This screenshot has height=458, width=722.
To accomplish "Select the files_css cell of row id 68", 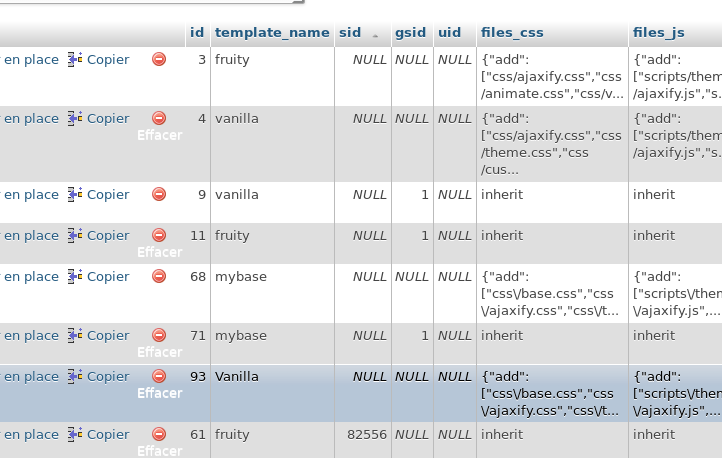I will [x=552, y=293].
